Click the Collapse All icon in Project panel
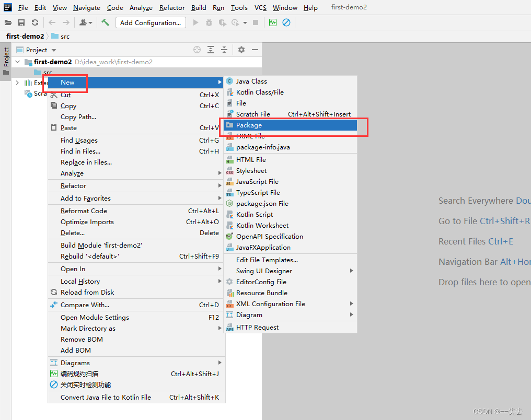The image size is (531, 420). pyautogui.click(x=224, y=50)
